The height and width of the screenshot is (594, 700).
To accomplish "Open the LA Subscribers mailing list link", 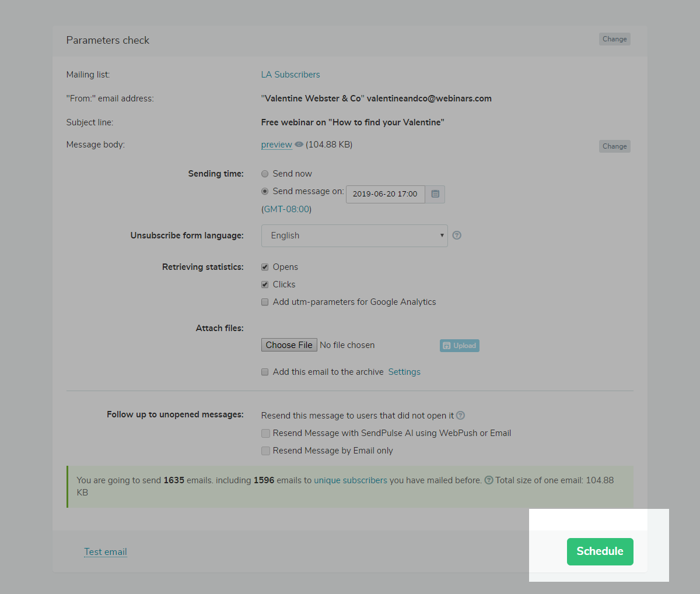I will (290, 75).
